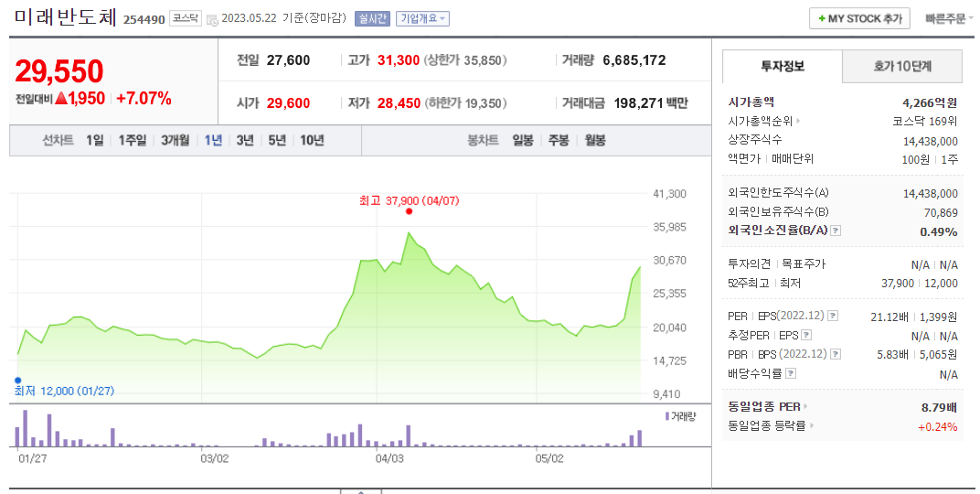The image size is (980, 494).
Task: Click the 시가 value 29,600
Action: [288, 103]
